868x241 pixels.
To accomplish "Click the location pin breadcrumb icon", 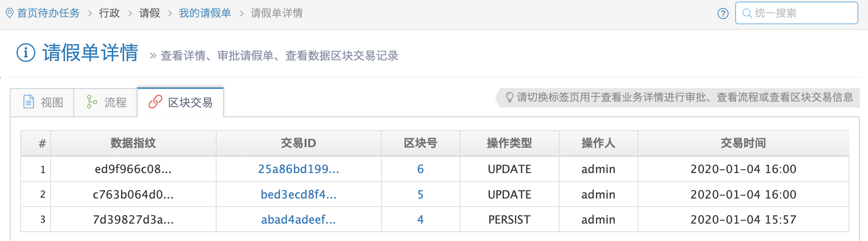I will point(10,13).
